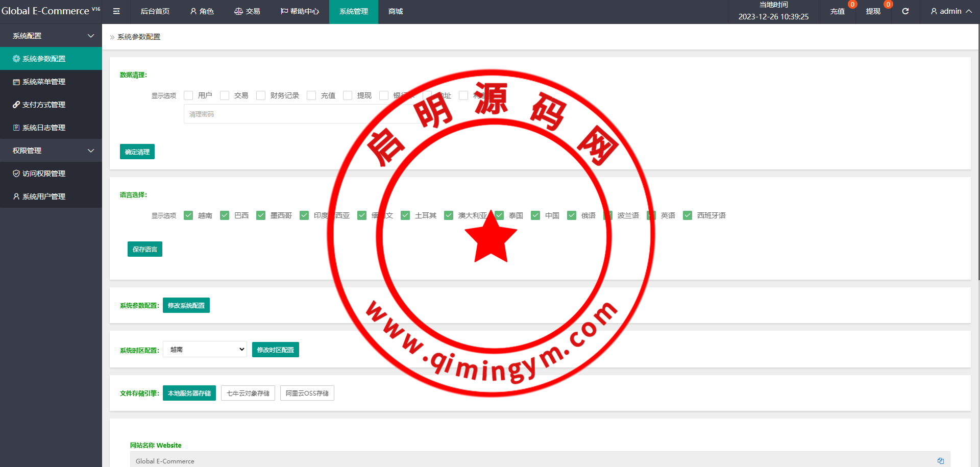Uncheck the 巴西 language checkbox
This screenshot has width=980, height=467.
225,215
